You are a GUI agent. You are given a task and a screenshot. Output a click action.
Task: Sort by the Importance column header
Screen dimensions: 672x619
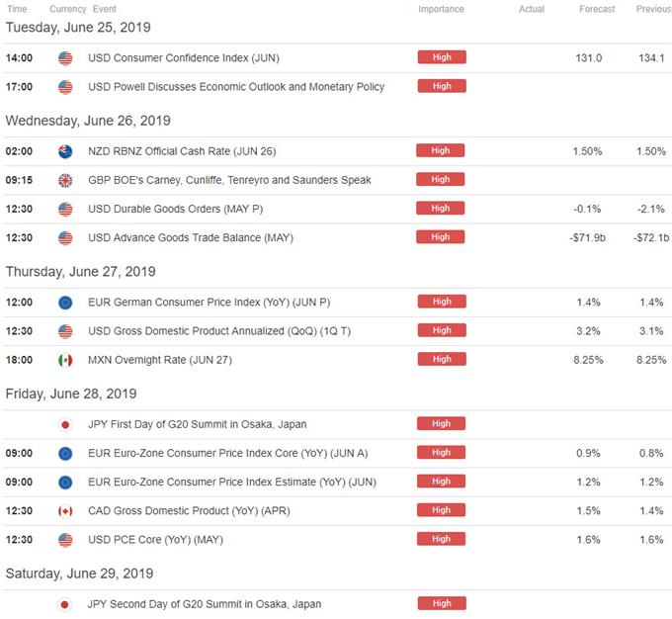(x=441, y=9)
